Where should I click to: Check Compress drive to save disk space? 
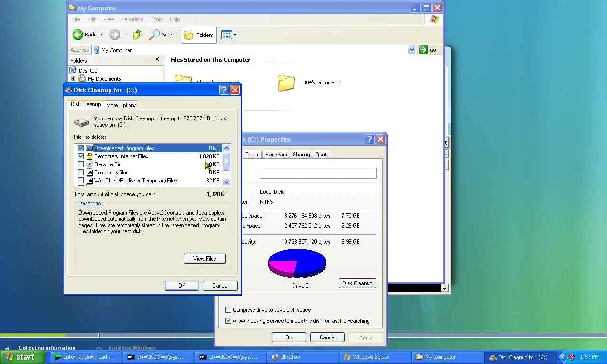point(228,310)
